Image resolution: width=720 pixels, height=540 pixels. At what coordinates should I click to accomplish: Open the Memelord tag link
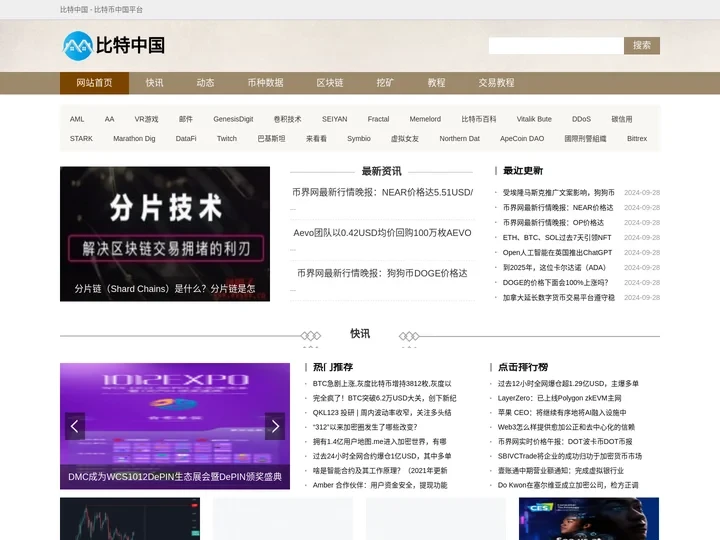tap(425, 119)
